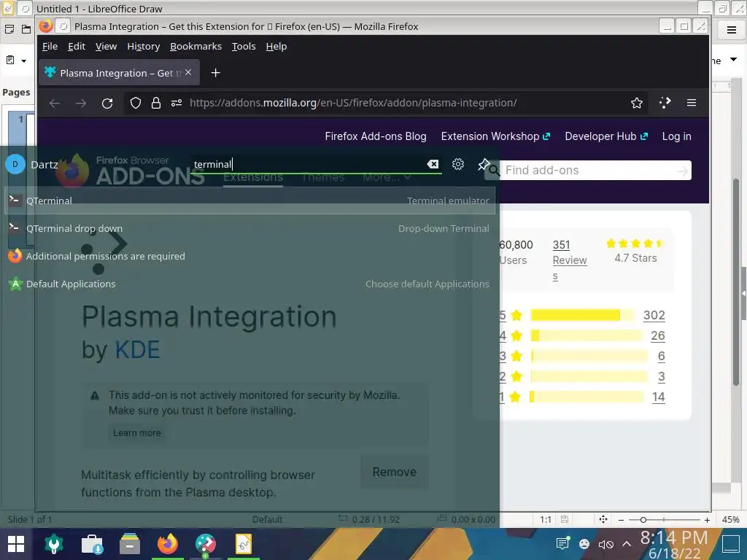
Task: Click the Find add-ons search box
Action: click(x=588, y=170)
